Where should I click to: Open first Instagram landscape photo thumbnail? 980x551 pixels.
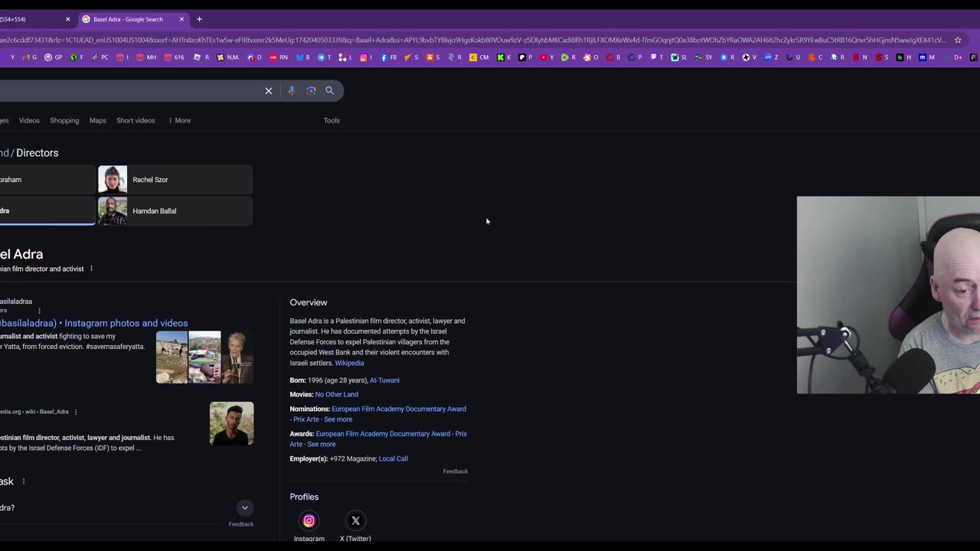171,357
